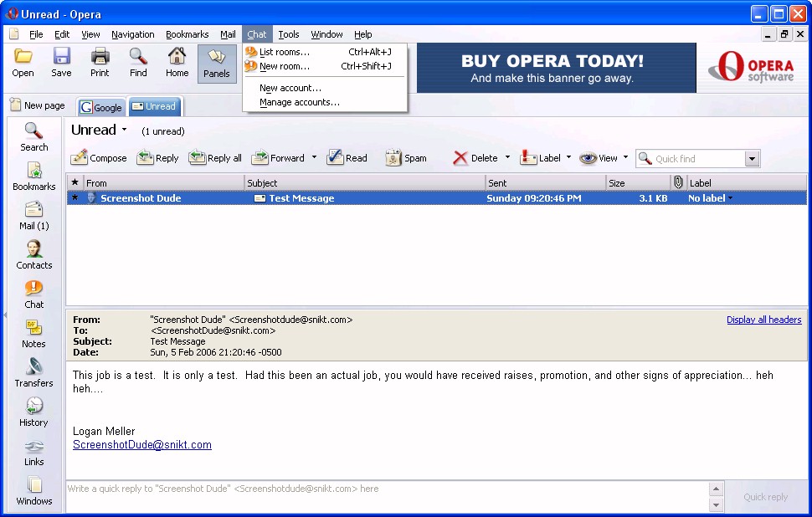
Task: Choose List rooms from Chat menu
Action: (325, 52)
